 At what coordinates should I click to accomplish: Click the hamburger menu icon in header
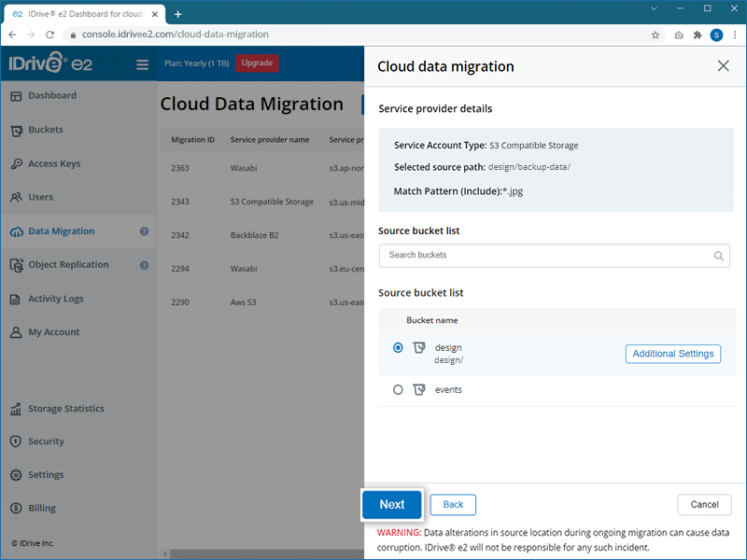143,64
